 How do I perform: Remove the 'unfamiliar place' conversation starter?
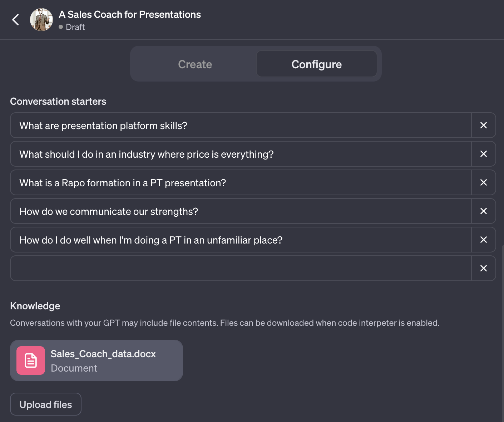(483, 240)
